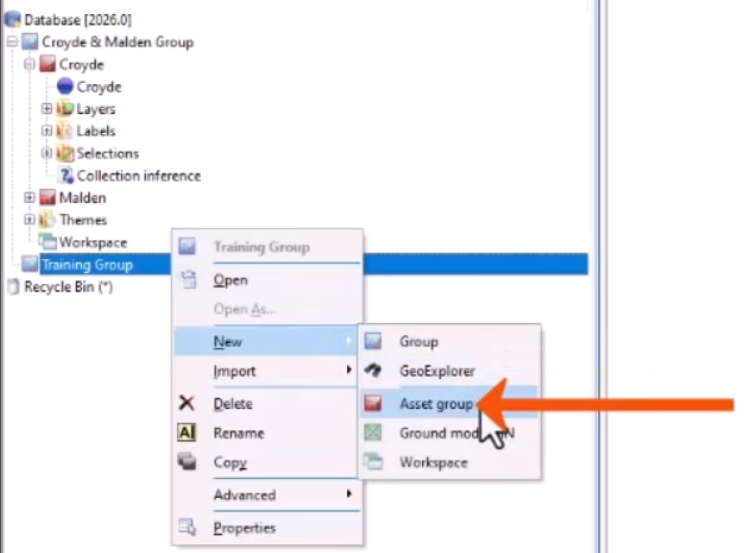Click the red Malden asset group icon
This screenshot has width=744, height=553.
pos(47,197)
